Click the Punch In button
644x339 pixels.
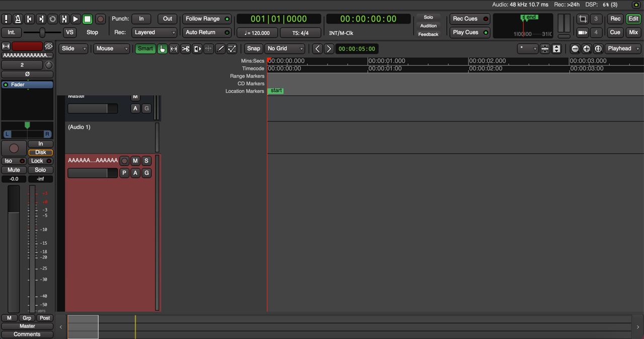(141, 19)
